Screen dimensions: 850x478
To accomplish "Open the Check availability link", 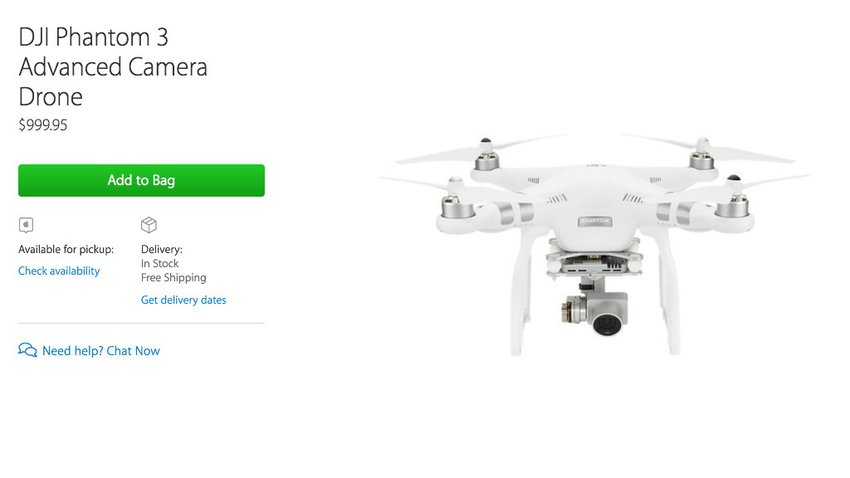I will pyautogui.click(x=59, y=271).
